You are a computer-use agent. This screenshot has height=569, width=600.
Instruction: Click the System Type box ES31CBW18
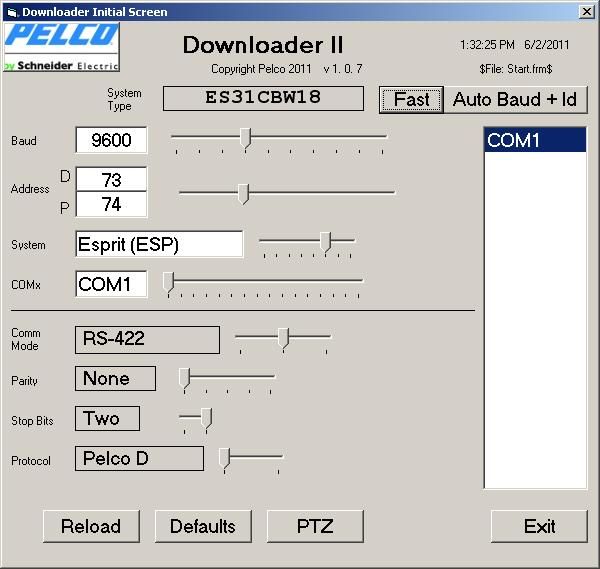(263, 98)
